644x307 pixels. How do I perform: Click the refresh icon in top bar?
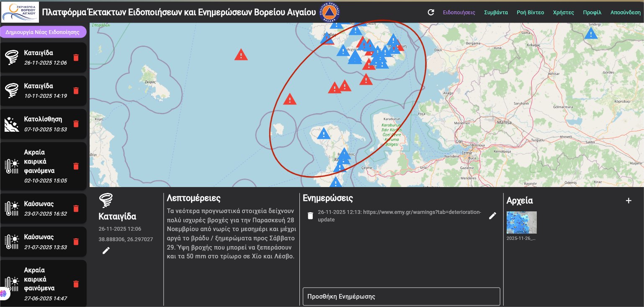(431, 12)
